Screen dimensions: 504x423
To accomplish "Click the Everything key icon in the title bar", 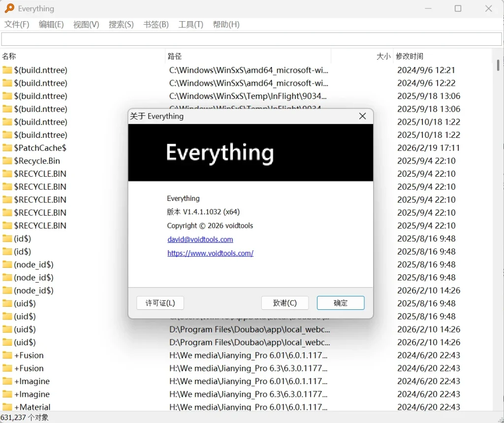I will click(9, 8).
